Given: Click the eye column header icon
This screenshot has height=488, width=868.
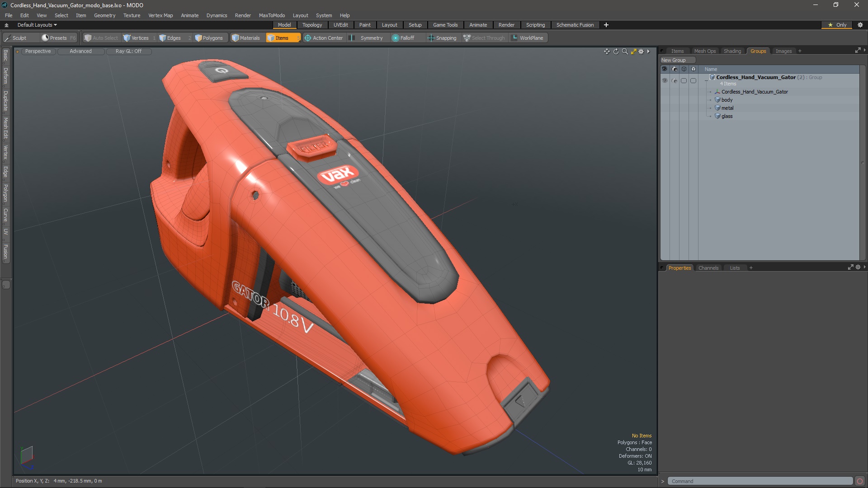Looking at the screenshot, I should 665,69.
